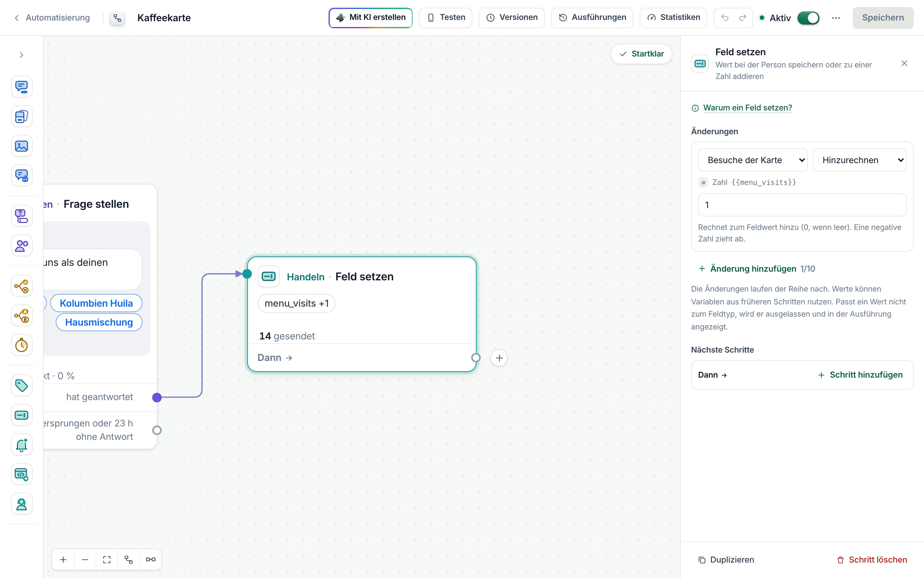Select the ask question step icon

click(21, 216)
